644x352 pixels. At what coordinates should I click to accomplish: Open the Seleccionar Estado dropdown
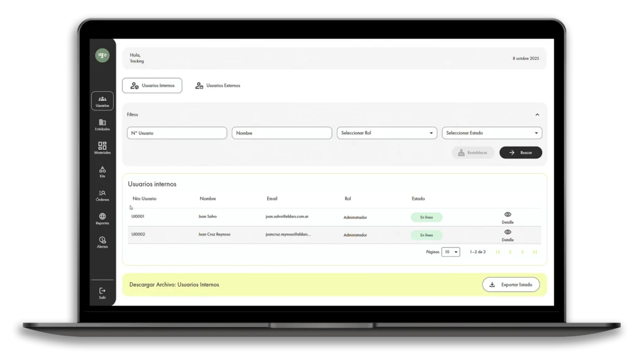(492, 133)
